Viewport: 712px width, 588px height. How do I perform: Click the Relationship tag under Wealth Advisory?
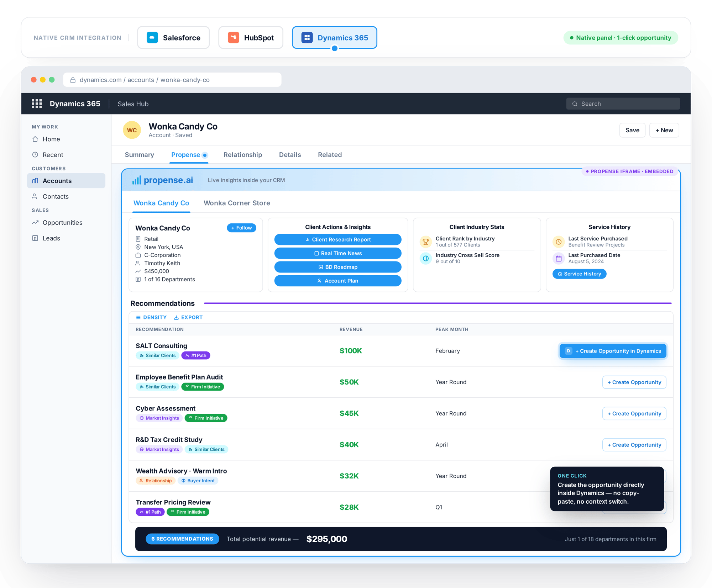point(156,481)
